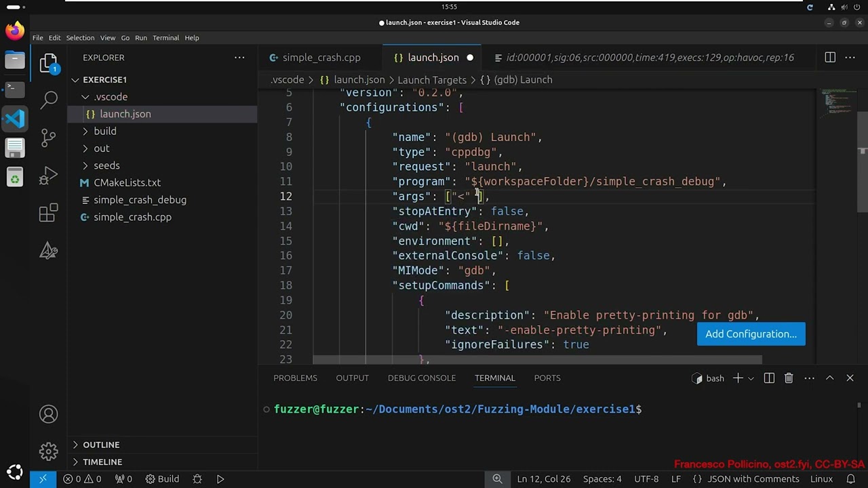Change file encoding via UTF-8
The width and height of the screenshot is (868, 488).
pos(646,479)
